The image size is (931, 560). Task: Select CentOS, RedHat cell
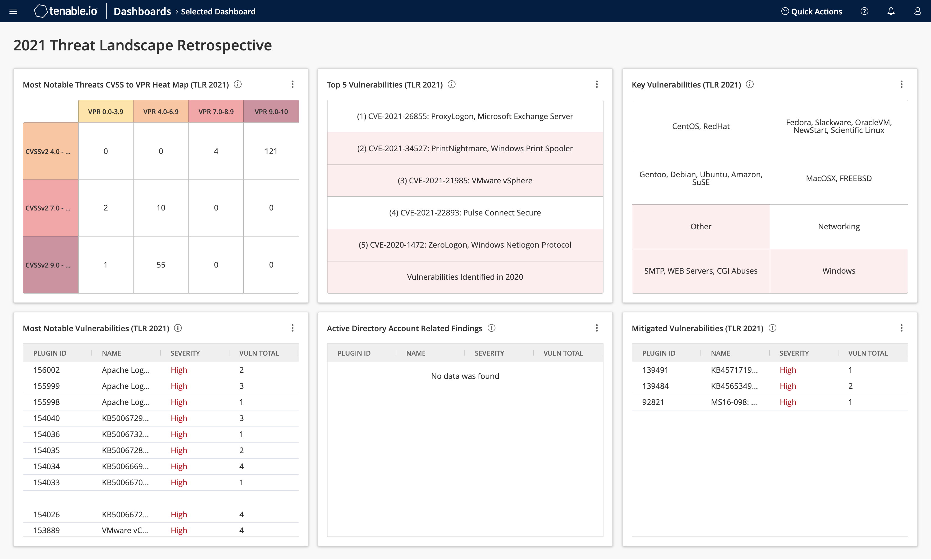[x=701, y=126]
